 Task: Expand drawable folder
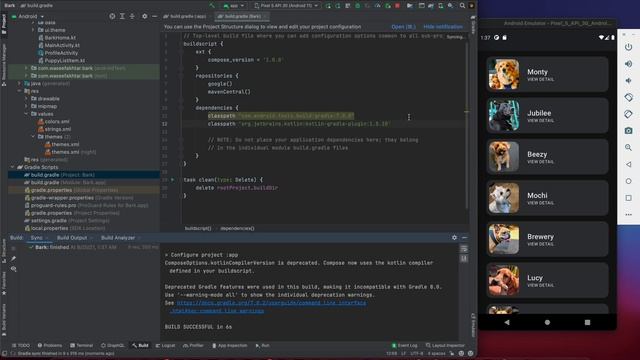click(x=27, y=98)
